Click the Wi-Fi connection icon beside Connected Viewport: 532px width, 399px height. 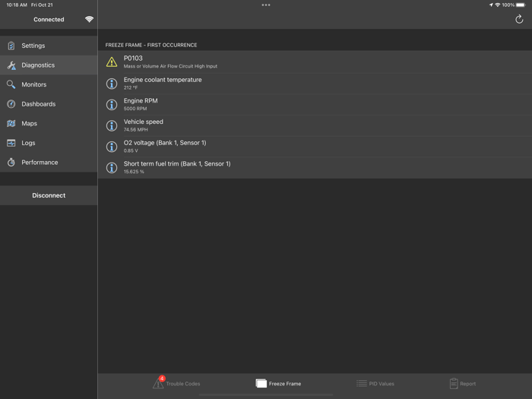89,19
